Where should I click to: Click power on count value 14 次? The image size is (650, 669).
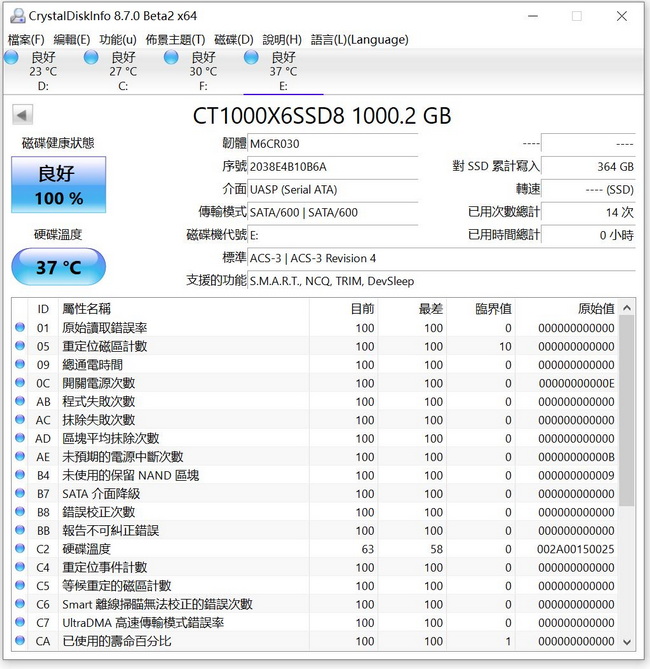[588, 212]
